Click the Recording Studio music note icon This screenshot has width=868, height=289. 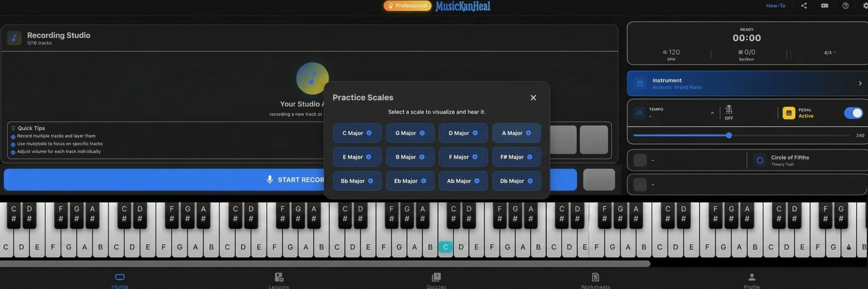pos(14,38)
